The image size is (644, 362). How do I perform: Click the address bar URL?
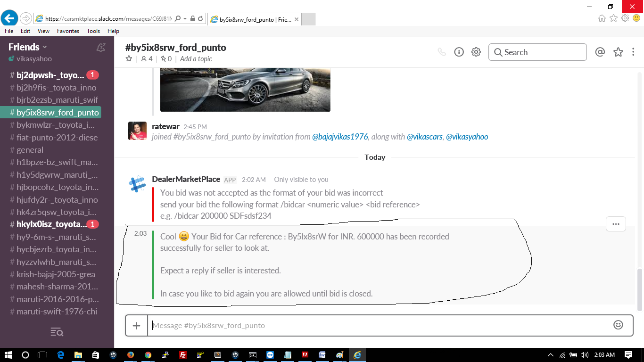[108, 19]
